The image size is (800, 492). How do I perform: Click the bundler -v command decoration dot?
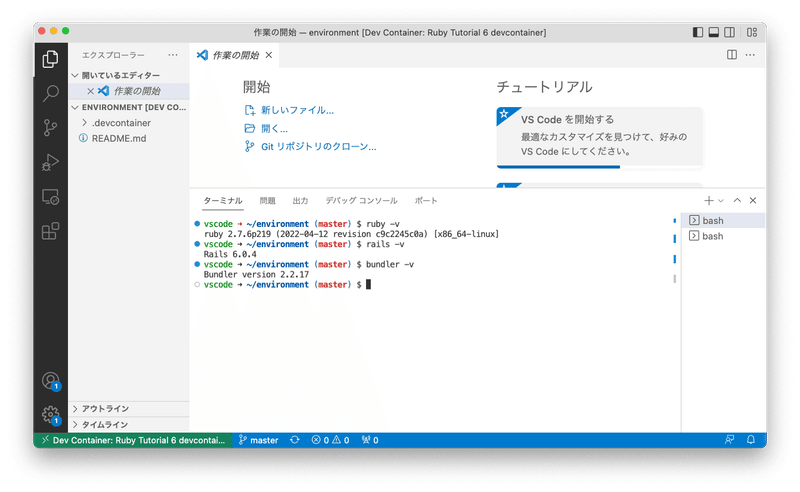pyautogui.click(x=197, y=264)
